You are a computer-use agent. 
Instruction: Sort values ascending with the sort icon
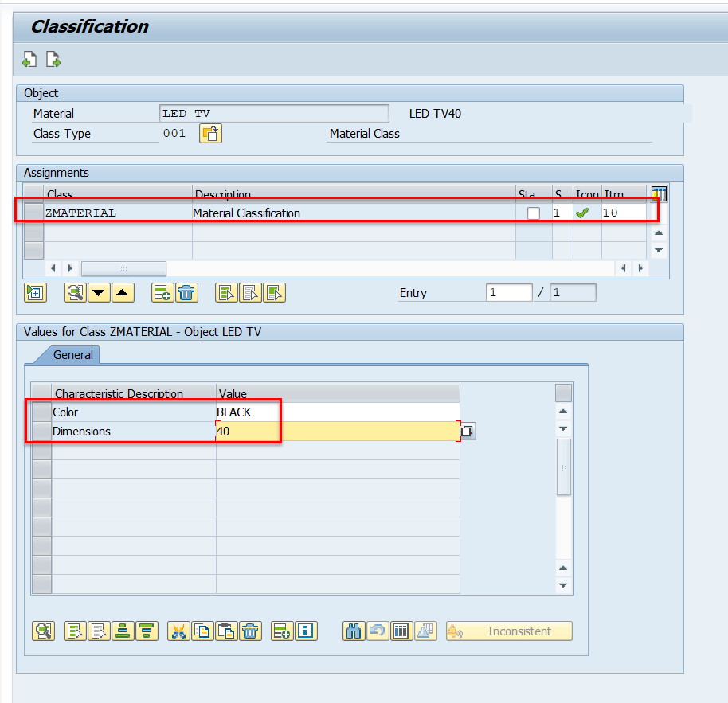tap(123, 631)
